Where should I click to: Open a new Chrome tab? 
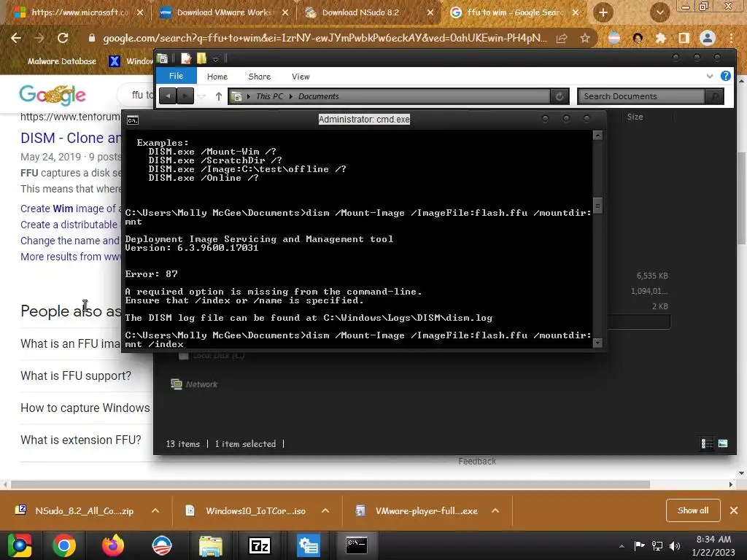(x=603, y=12)
